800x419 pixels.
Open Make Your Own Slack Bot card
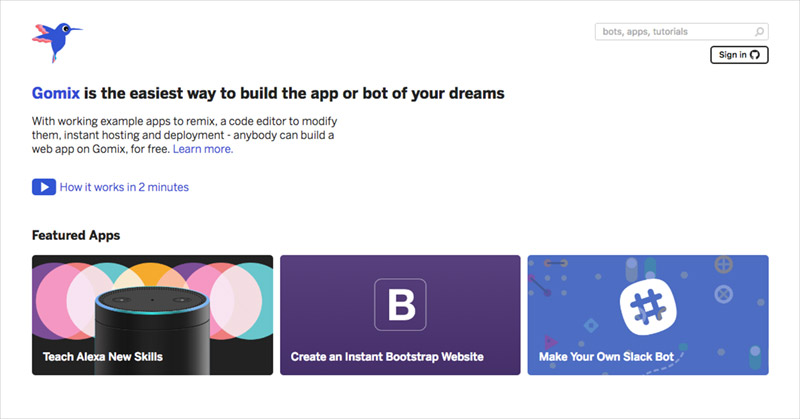[648, 315]
